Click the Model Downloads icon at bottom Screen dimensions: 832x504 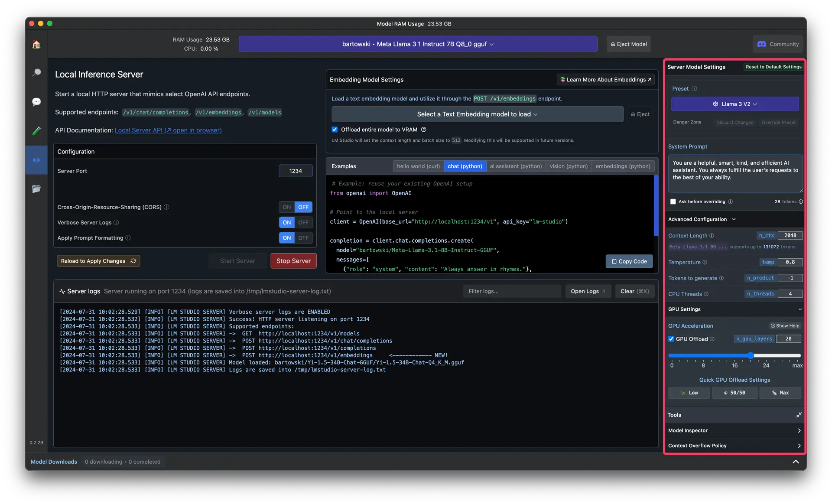pos(53,461)
